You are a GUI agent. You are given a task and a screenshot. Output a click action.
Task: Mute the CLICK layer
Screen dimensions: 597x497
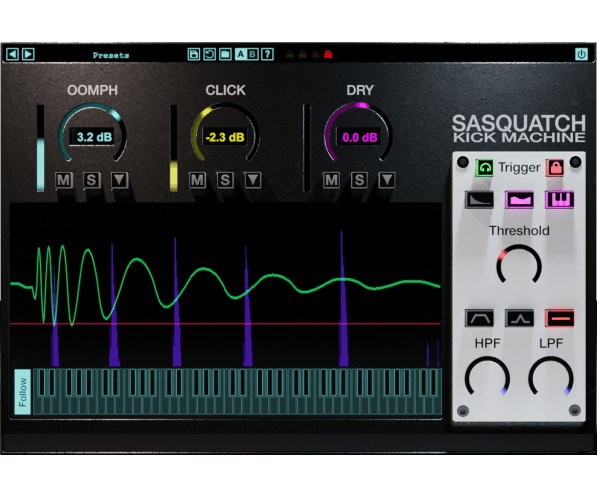click(197, 180)
